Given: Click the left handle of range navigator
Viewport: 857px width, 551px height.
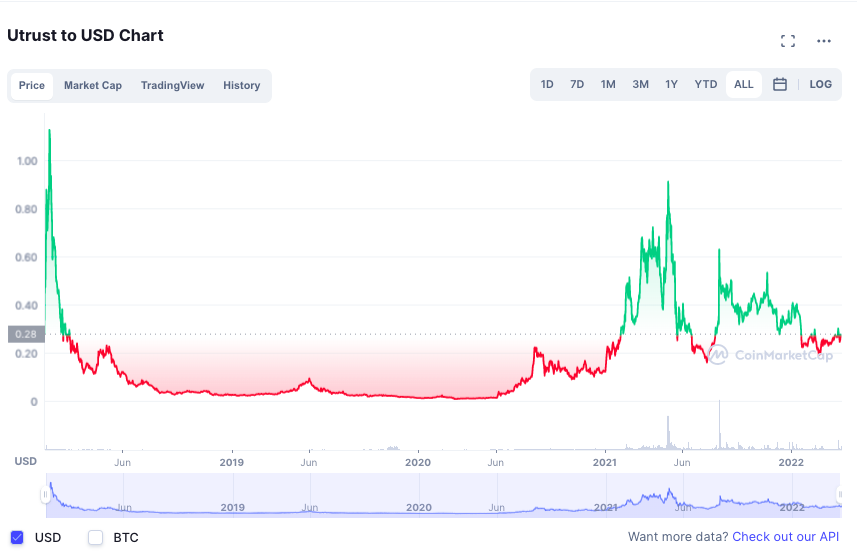Looking at the screenshot, I should pos(45,495).
